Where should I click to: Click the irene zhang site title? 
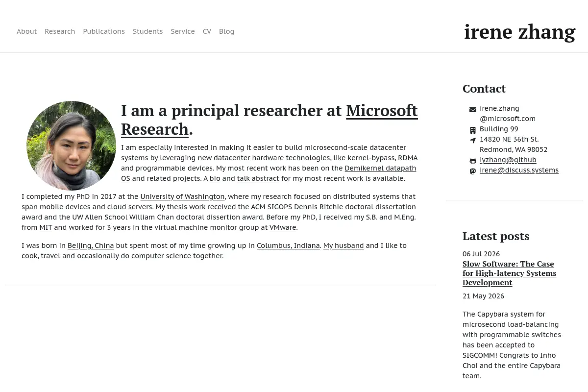point(519,32)
